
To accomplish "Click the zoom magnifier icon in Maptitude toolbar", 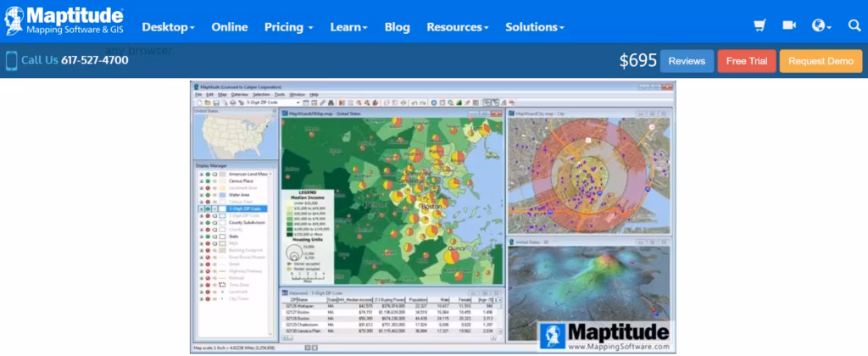I will click(x=451, y=103).
